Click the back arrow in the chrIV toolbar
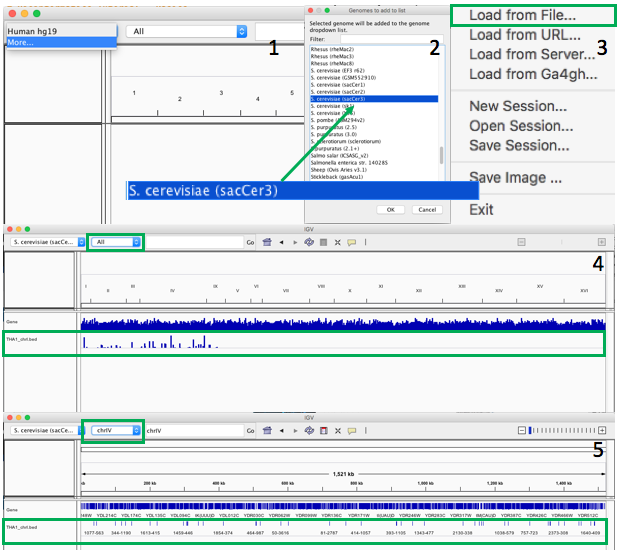The width and height of the screenshot is (623, 556). [281, 431]
